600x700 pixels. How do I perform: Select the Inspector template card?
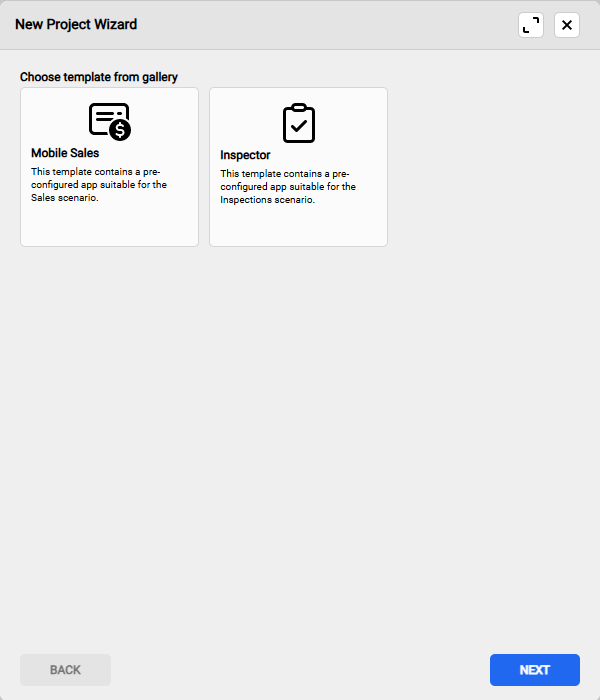pos(298,166)
